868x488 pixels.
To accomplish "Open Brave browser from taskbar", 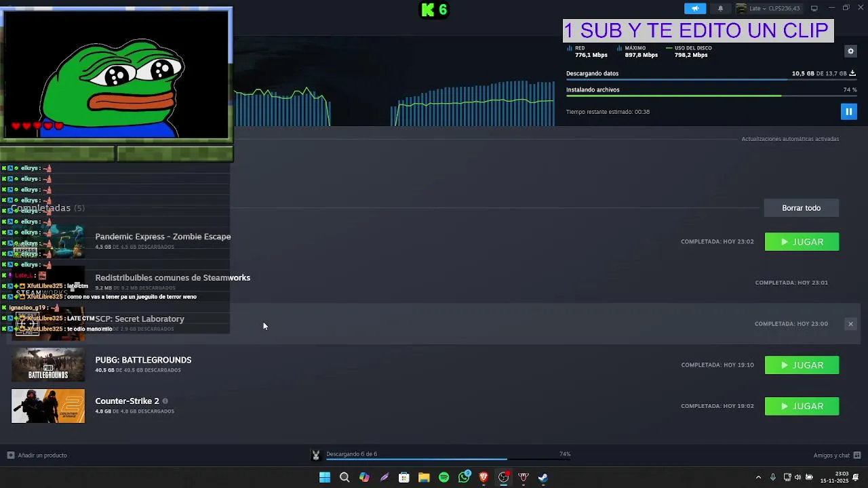I will coord(484,477).
